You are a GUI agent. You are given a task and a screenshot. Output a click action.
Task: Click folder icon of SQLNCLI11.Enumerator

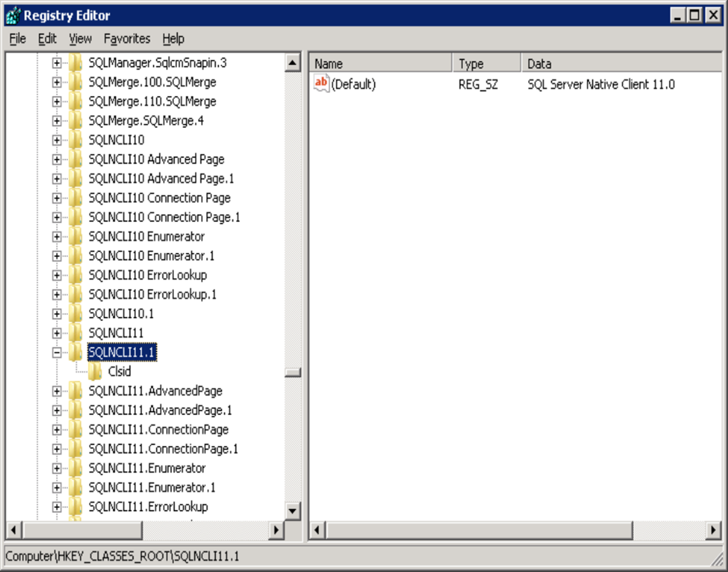coord(75,468)
